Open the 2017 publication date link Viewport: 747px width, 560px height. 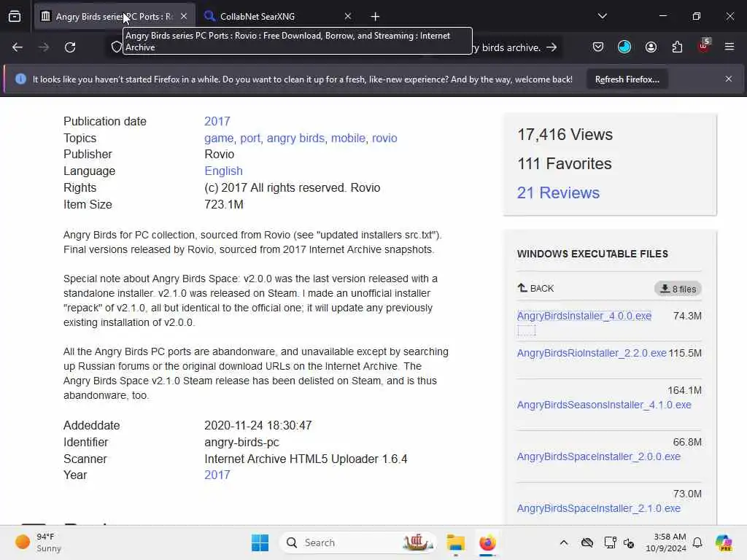[x=217, y=122]
